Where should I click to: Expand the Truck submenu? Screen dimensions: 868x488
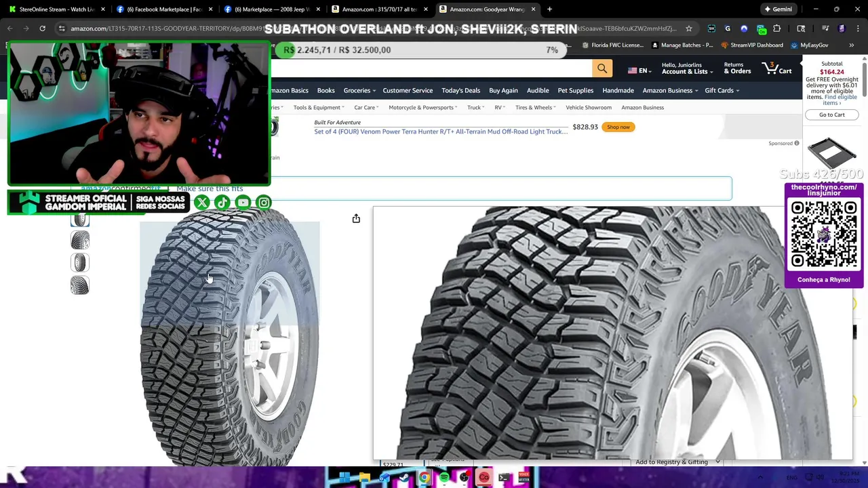[x=475, y=107]
